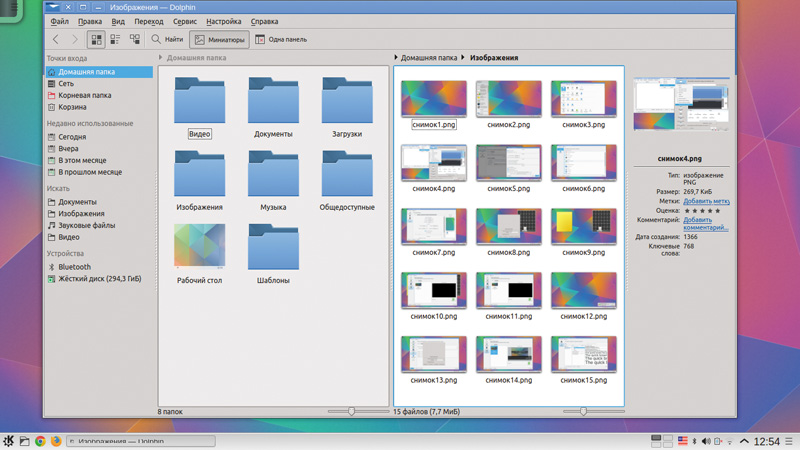Screen dimensions: 800x450
Task: Select the Загрузки folder icon
Action: pyautogui.click(x=347, y=100)
